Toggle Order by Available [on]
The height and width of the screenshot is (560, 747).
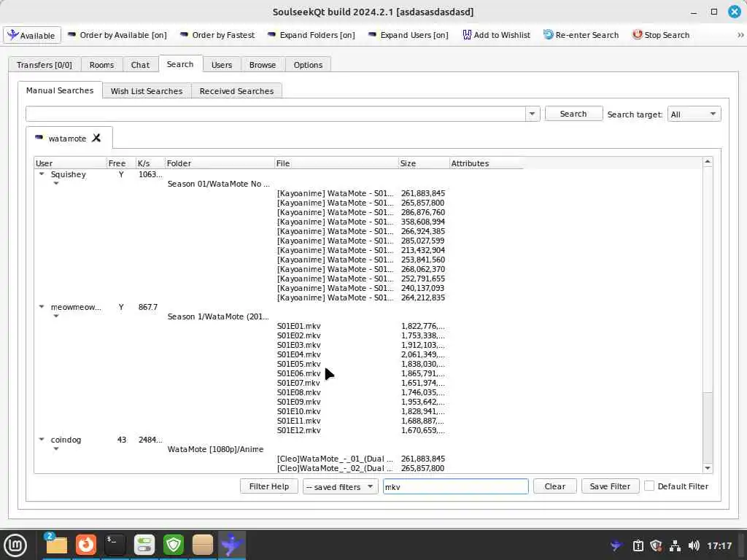tap(117, 35)
